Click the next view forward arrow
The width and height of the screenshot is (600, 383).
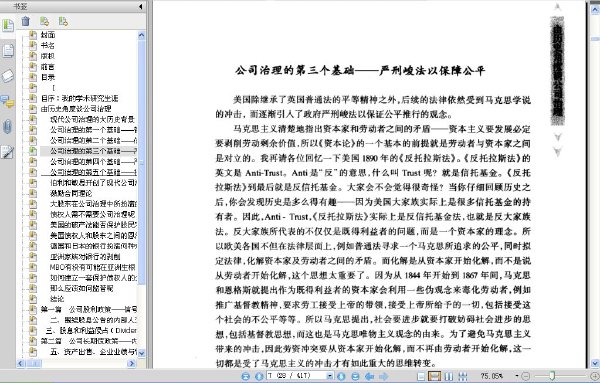[383, 376]
